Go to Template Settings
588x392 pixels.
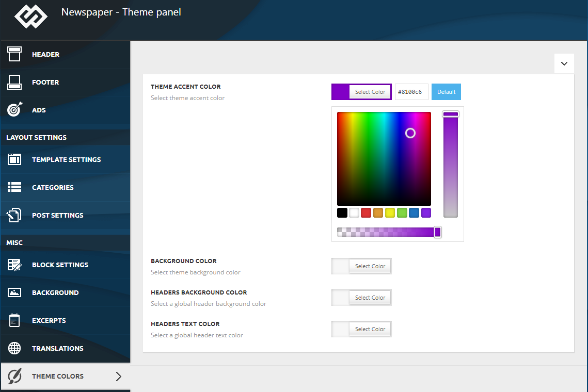click(65, 160)
